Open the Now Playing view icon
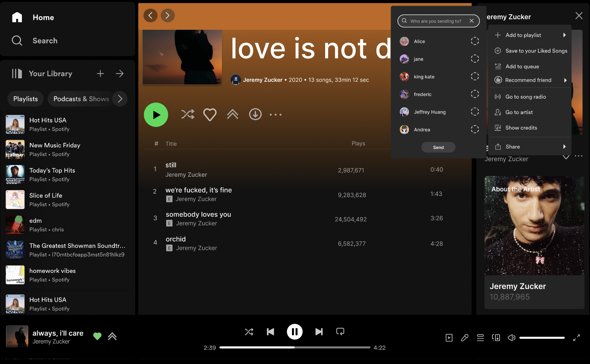The width and height of the screenshot is (590, 364). click(449, 338)
